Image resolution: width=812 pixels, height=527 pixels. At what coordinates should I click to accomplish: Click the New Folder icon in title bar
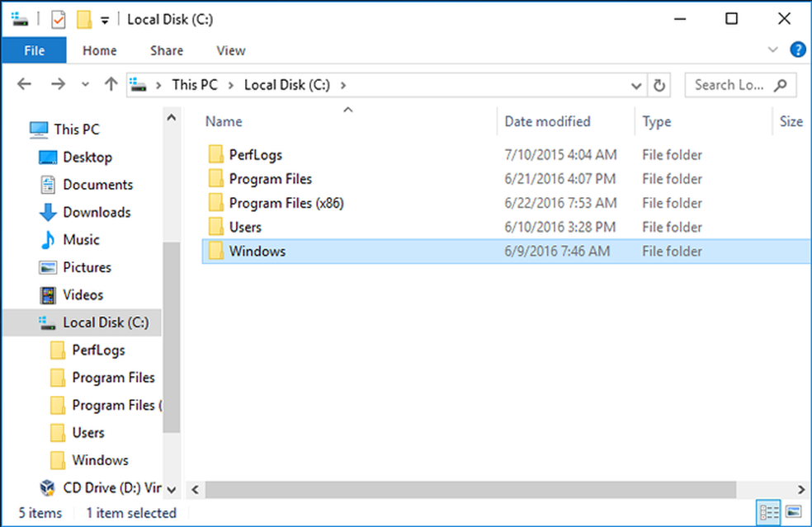[x=83, y=19]
